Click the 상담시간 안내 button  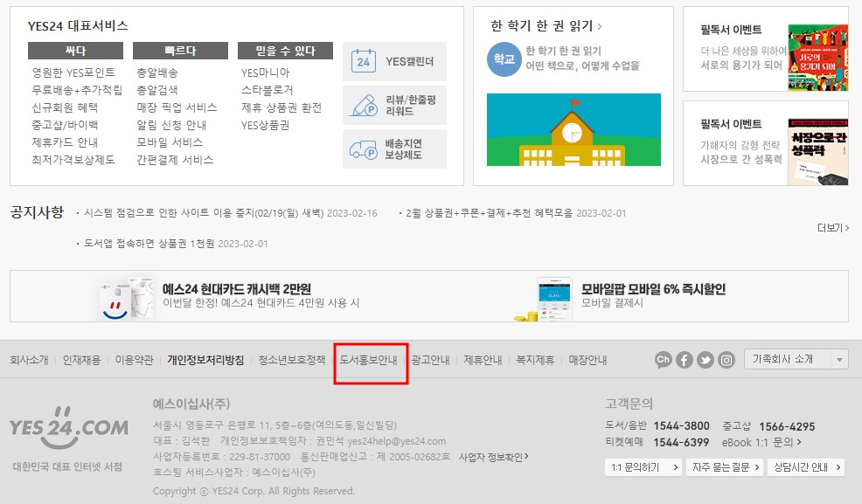[x=804, y=467]
